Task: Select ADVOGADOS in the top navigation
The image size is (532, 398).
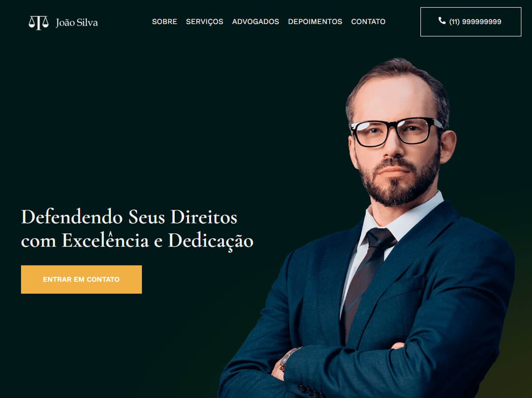Action: coord(256,21)
